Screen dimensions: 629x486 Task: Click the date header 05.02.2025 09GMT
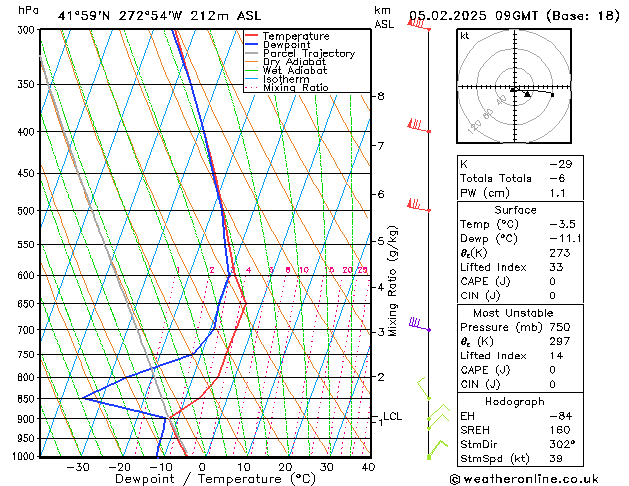(473, 16)
